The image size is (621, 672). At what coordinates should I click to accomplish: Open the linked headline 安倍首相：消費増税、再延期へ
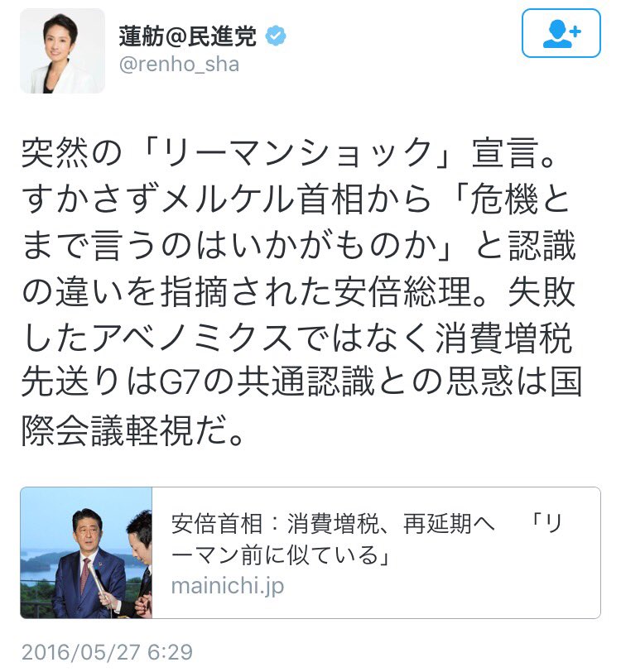(x=333, y=523)
